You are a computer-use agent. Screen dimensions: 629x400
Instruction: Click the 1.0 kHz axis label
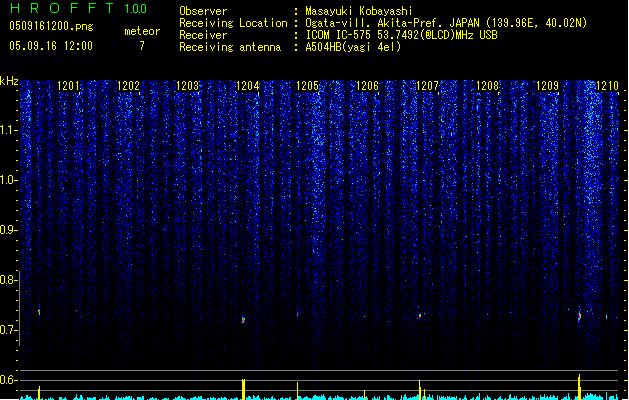click(x=8, y=180)
